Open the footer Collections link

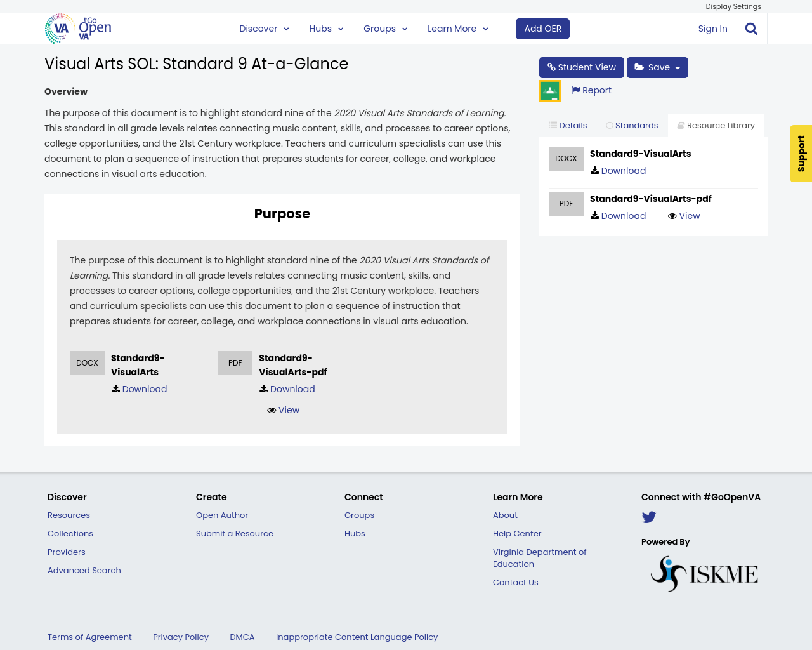click(x=70, y=534)
